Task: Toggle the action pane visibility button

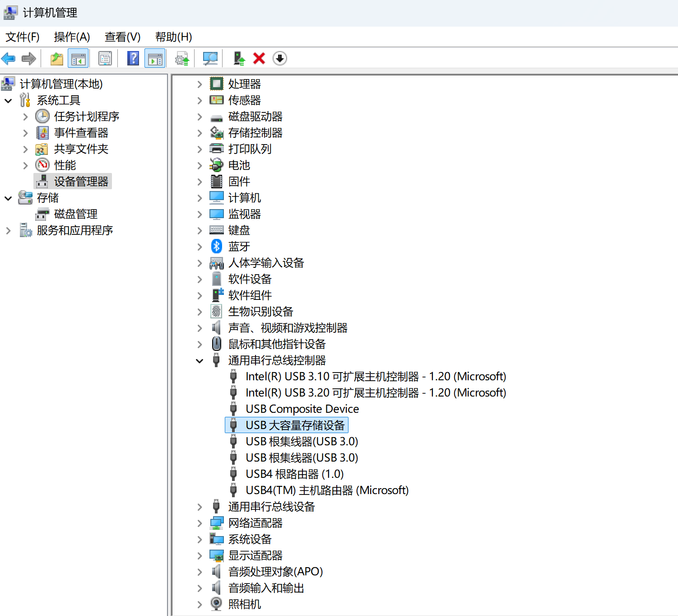Action: (x=155, y=58)
